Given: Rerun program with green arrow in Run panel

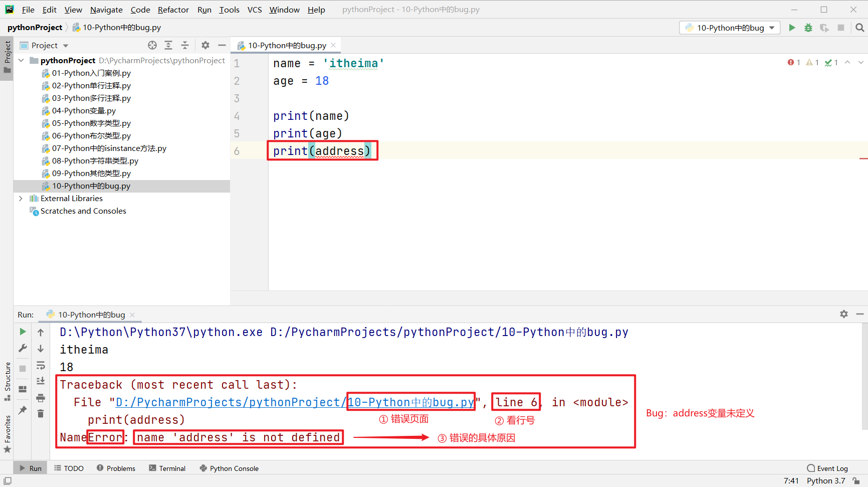Looking at the screenshot, I should pos(23,332).
